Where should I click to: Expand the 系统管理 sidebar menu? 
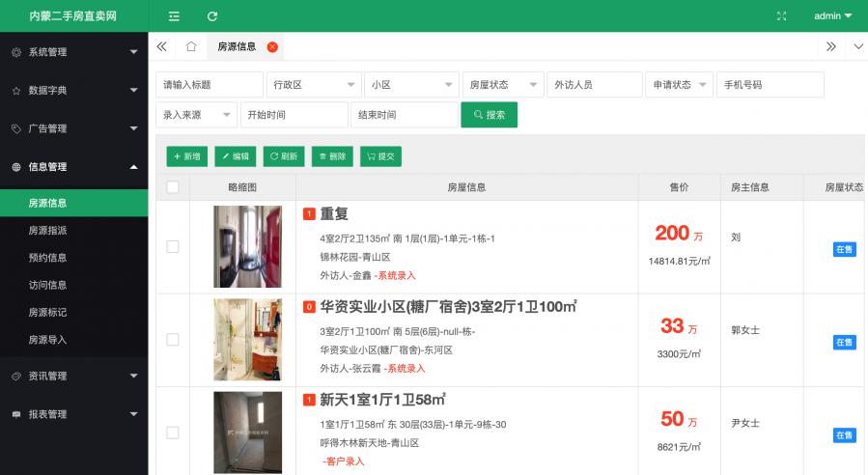point(73,52)
